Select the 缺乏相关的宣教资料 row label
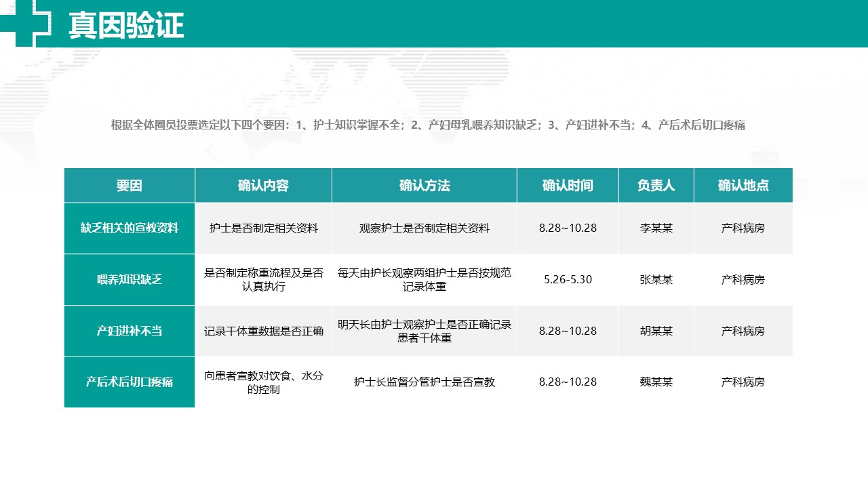 (130, 228)
